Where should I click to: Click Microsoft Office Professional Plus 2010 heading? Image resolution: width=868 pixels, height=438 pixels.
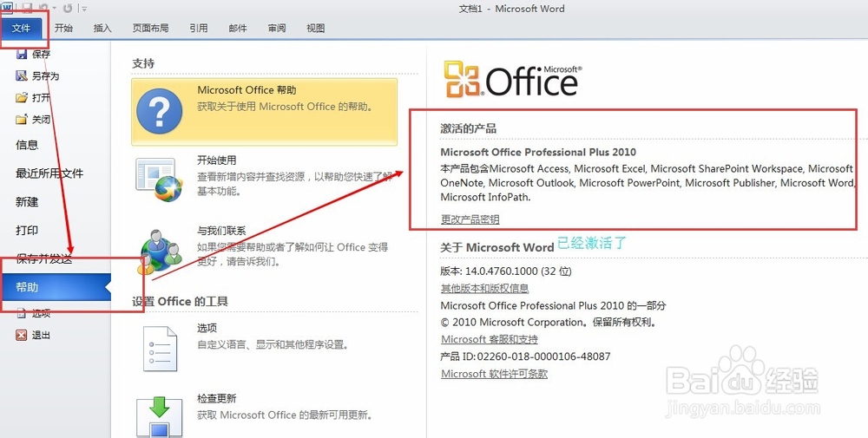pyautogui.click(x=538, y=152)
